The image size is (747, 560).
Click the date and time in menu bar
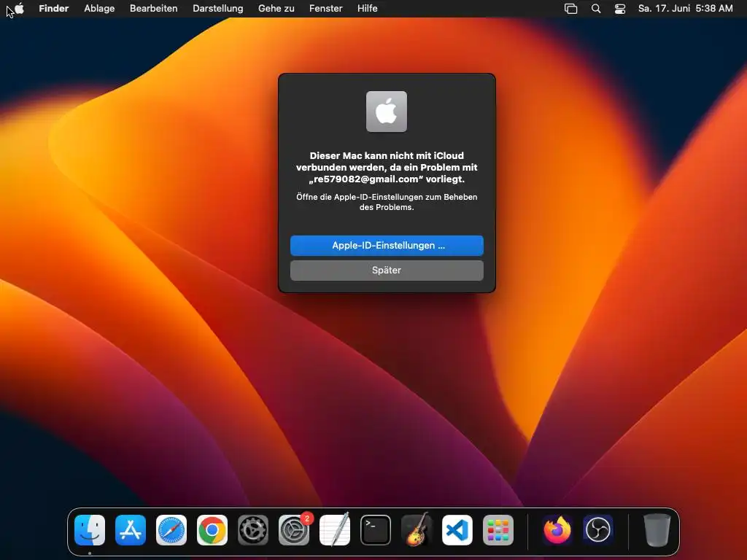(685, 8)
